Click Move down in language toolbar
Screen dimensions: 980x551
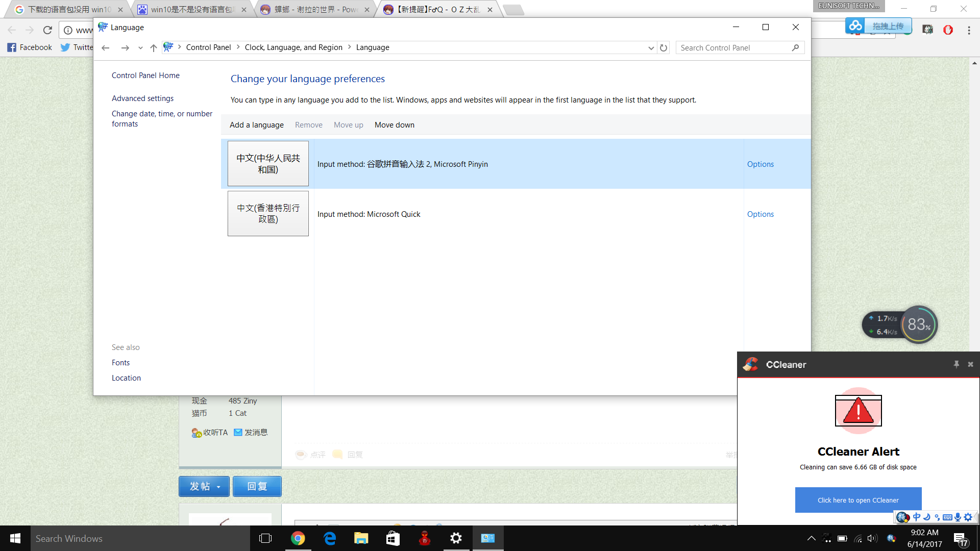(x=395, y=125)
